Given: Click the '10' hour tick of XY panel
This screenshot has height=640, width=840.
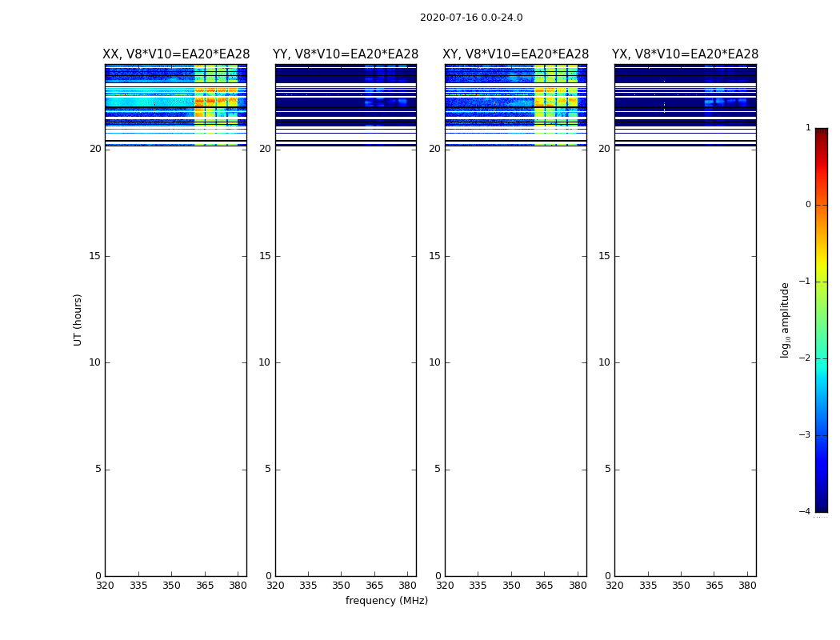Looking at the screenshot, I should (435, 362).
